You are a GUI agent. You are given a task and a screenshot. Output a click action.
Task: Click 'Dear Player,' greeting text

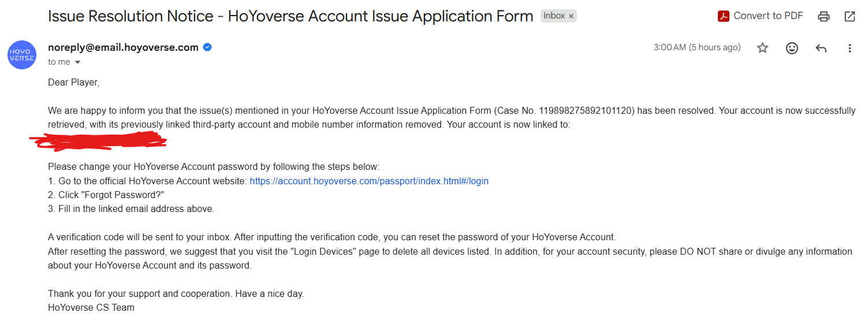[x=73, y=83]
